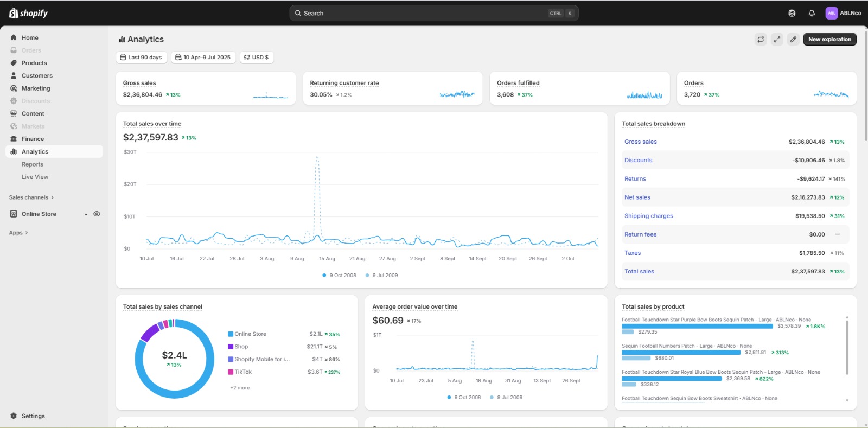Open Settings gear in sidebar

(14, 416)
